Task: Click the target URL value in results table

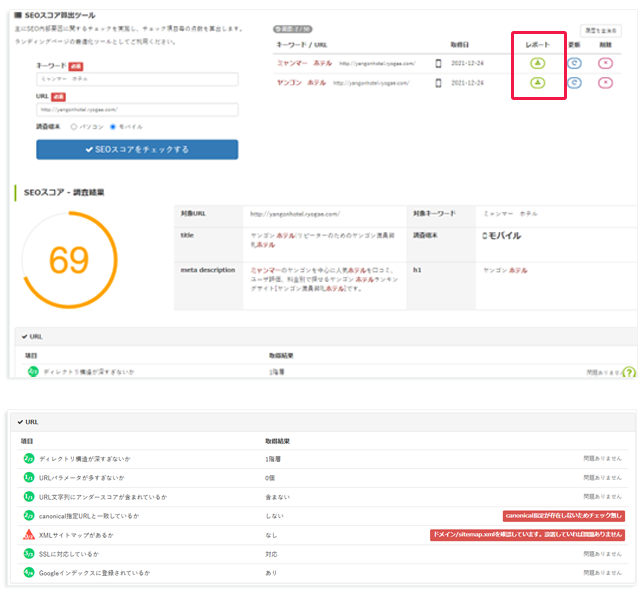Action: tap(295, 214)
